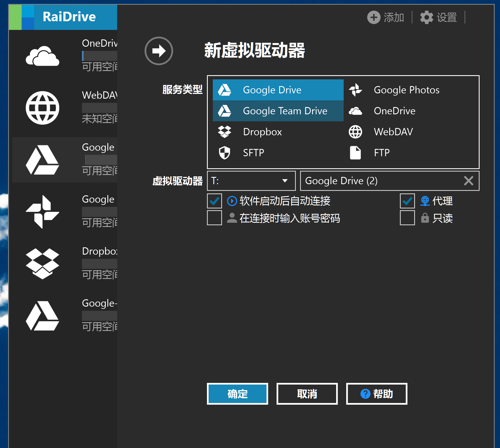Uncheck auto-connect on startup checkbox
Image resolution: width=500 pixels, height=448 pixels.
214,201
